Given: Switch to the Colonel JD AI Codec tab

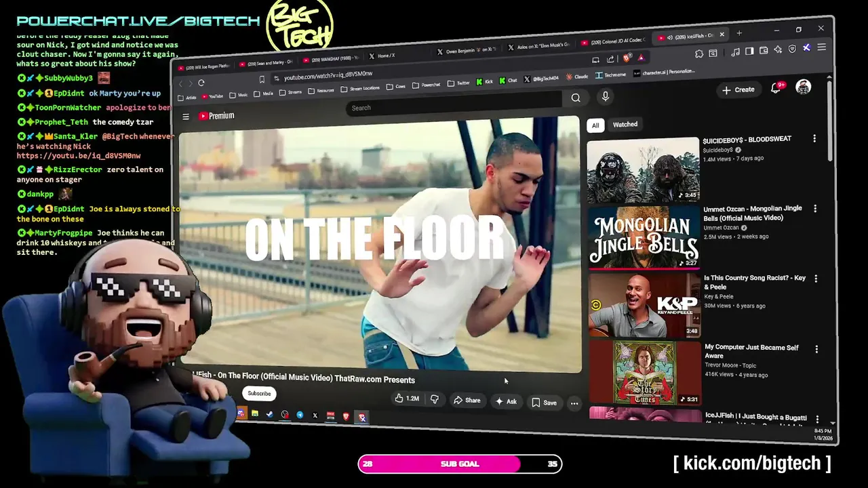Looking at the screenshot, I should coord(614,41).
